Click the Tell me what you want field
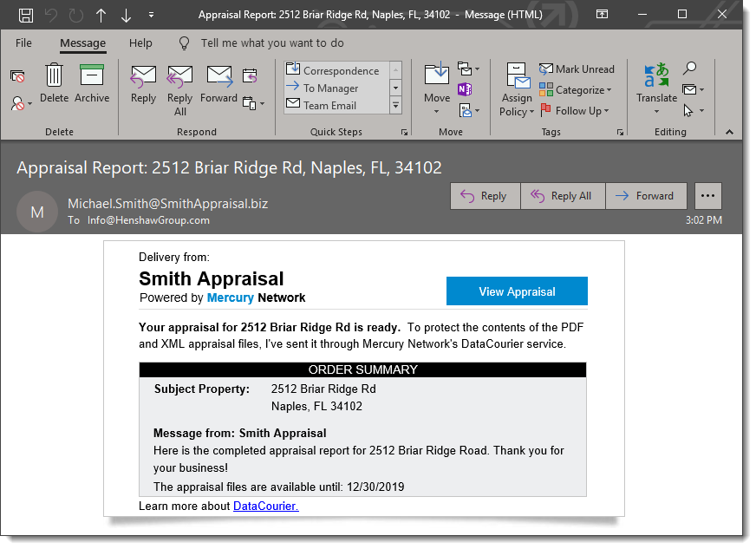The width and height of the screenshot is (756, 549). point(272,42)
